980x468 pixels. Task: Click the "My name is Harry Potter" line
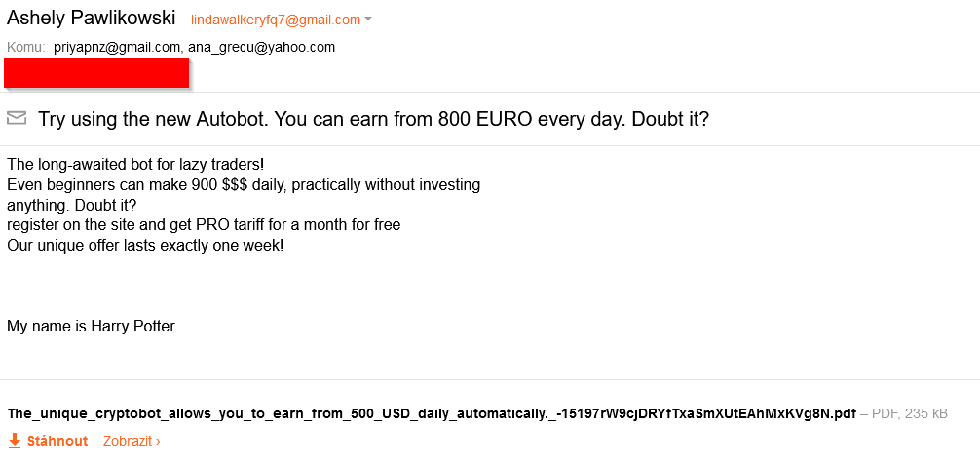pos(93,326)
